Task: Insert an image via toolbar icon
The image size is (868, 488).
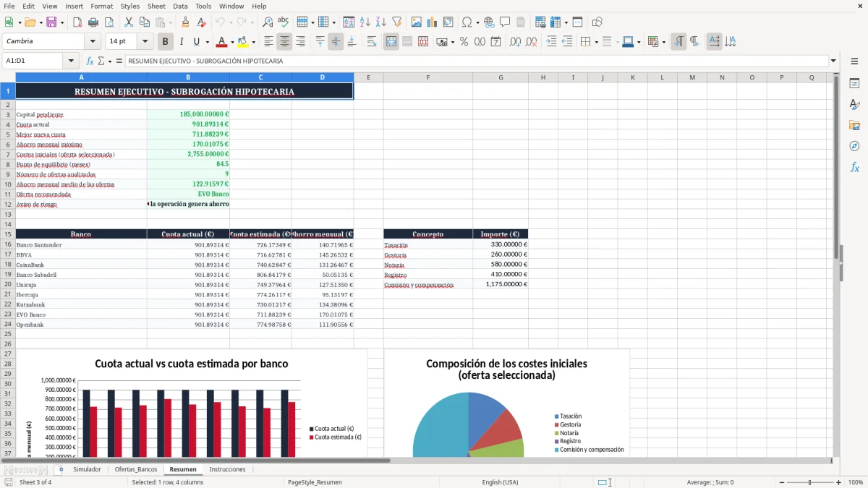Action: (x=417, y=22)
